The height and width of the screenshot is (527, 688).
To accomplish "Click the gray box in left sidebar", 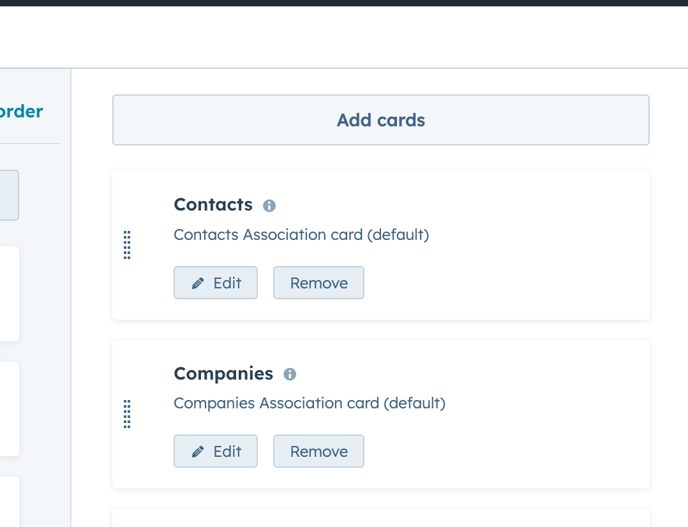I will 8,195.
